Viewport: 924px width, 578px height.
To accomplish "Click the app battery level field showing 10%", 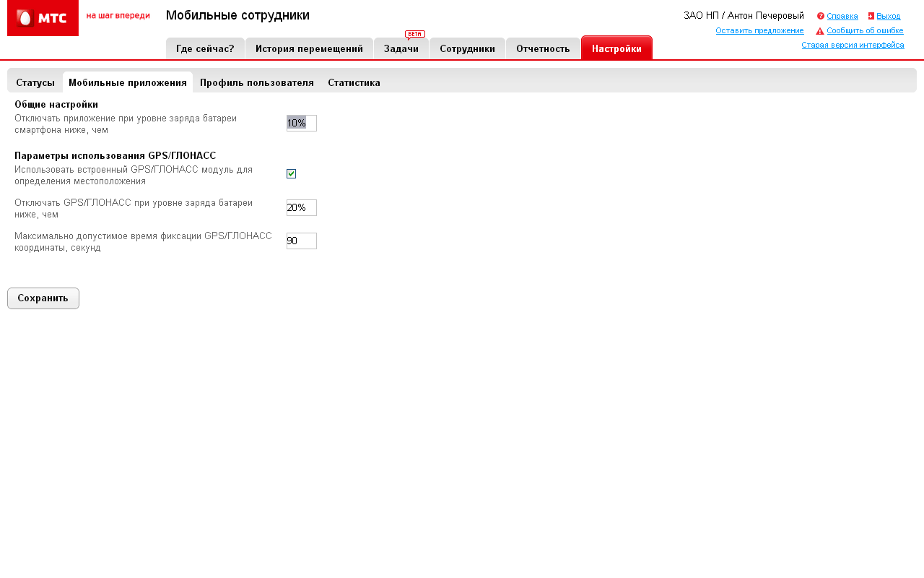I will click(302, 123).
